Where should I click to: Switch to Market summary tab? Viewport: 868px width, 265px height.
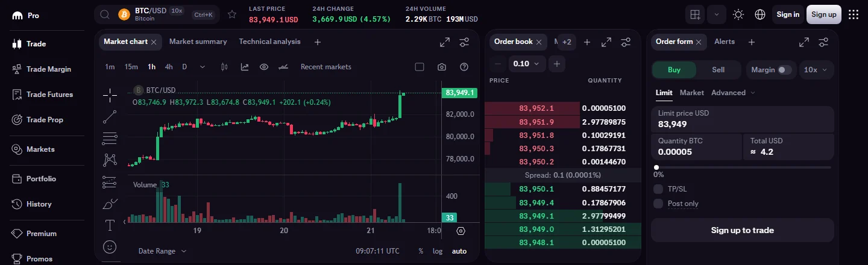(x=198, y=42)
